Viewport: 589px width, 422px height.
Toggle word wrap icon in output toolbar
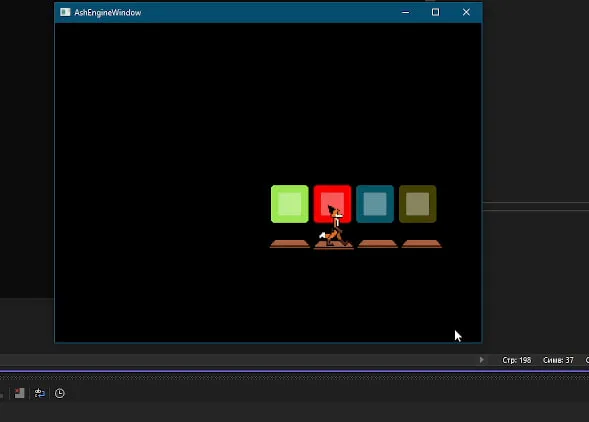(x=40, y=393)
